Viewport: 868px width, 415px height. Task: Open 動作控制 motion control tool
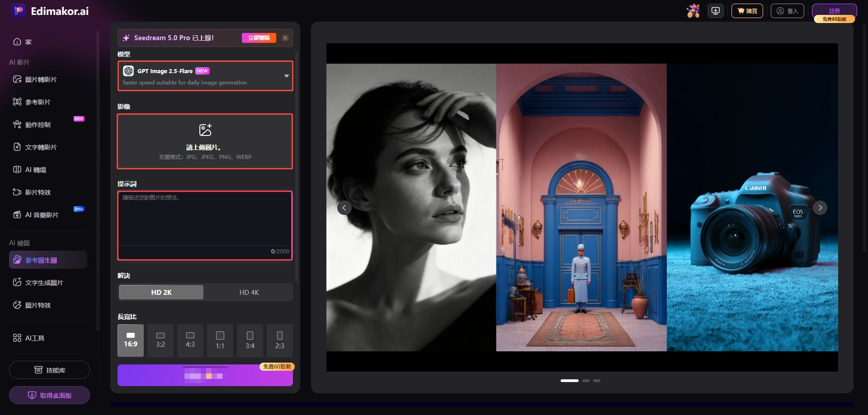[32, 125]
